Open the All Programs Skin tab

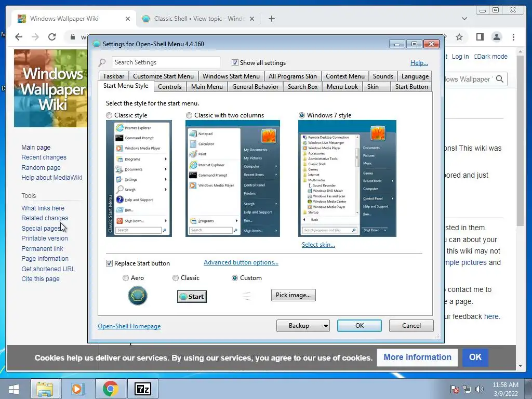[293, 76]
